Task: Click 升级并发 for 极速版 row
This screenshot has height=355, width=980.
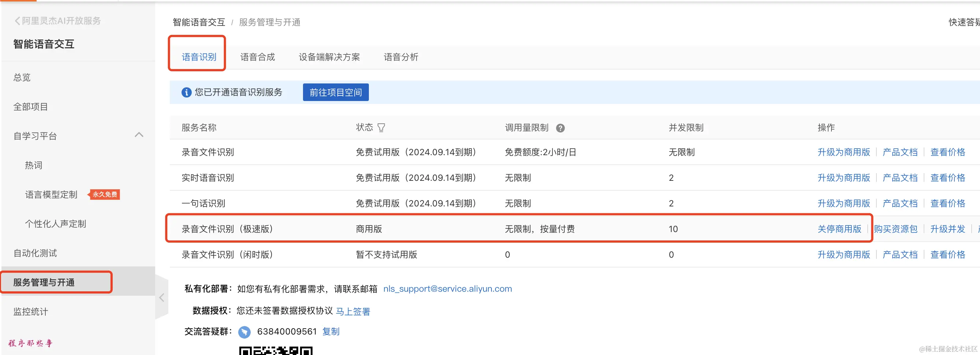Action: [948, 229]
